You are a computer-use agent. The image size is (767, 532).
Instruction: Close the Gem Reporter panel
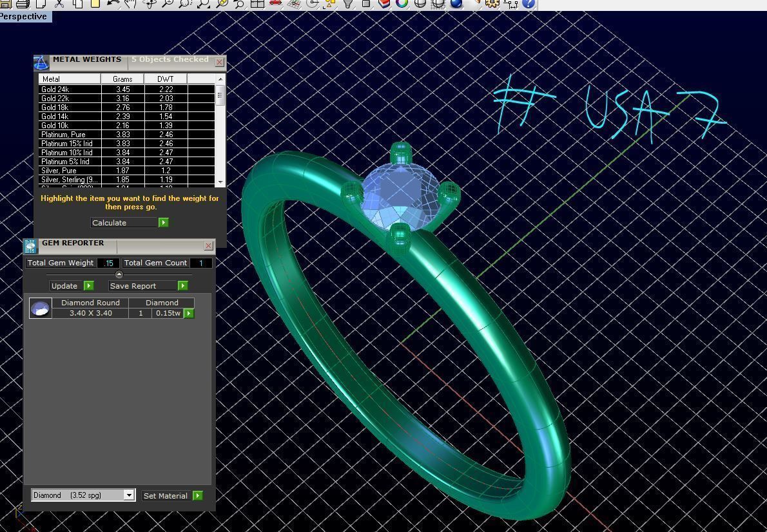[208, 245]
